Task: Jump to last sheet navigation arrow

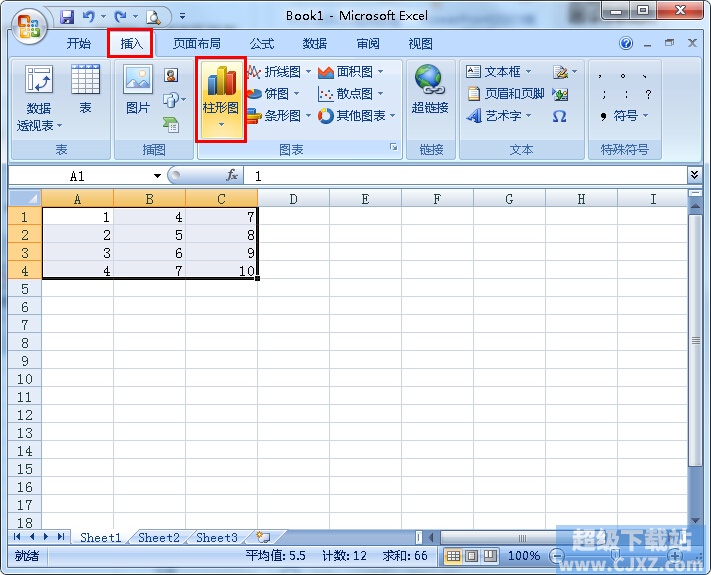Action: pos(61,537)
